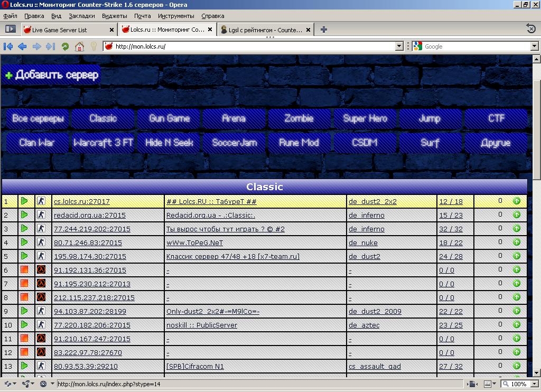Open wWw.ToPeG.NeT server name link
The height and width of the screenshot is (392, 541).
click(194, 243)
